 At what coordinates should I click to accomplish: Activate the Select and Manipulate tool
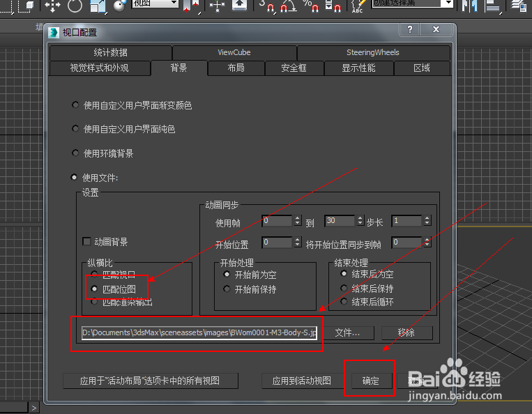(x=217, y=6)
